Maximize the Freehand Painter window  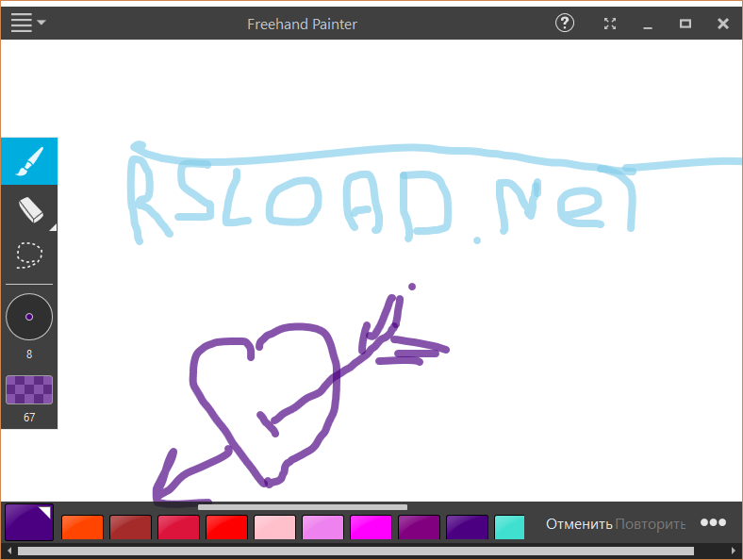(x=685, y=24)
